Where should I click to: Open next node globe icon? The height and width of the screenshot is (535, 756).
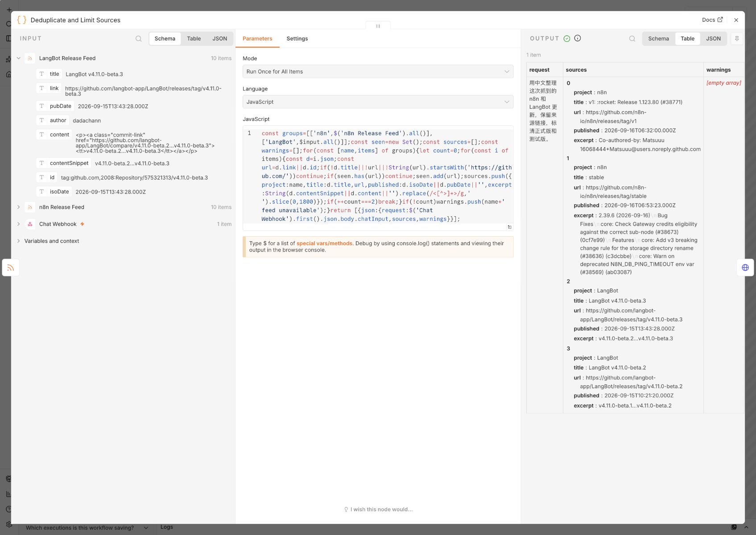pyautogui.click(x=745, y=267)
